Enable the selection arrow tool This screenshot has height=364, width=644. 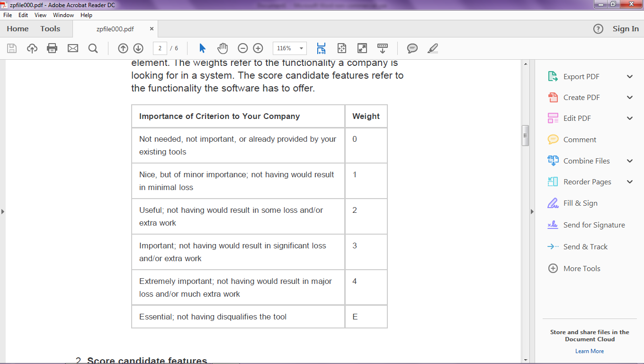coord(203,48)
